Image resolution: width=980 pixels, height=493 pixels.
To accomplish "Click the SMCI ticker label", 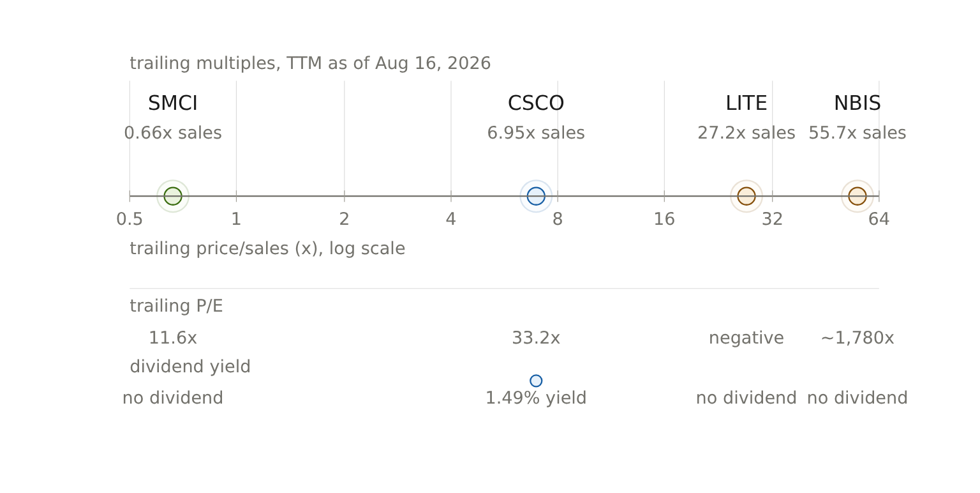I will pos(173,103).
